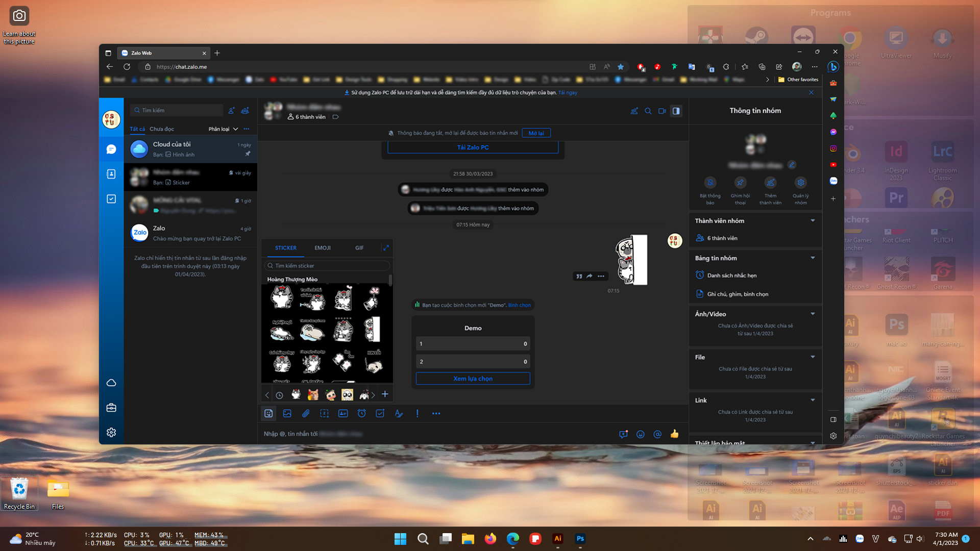Screen dimensions: 980x551
Task: Set a reminder with the alarm clock icon
Action: coord(362,413)
